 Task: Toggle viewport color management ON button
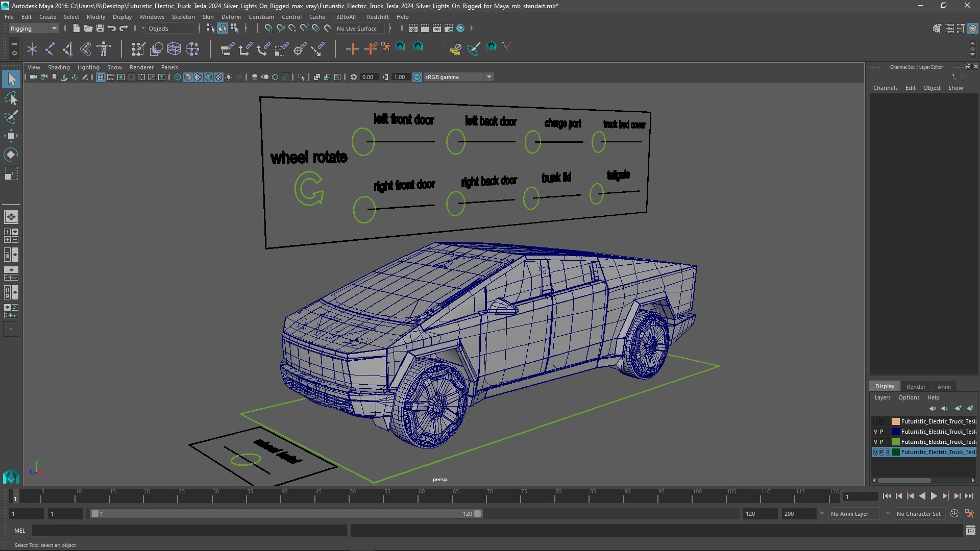(x=417, y=77)
